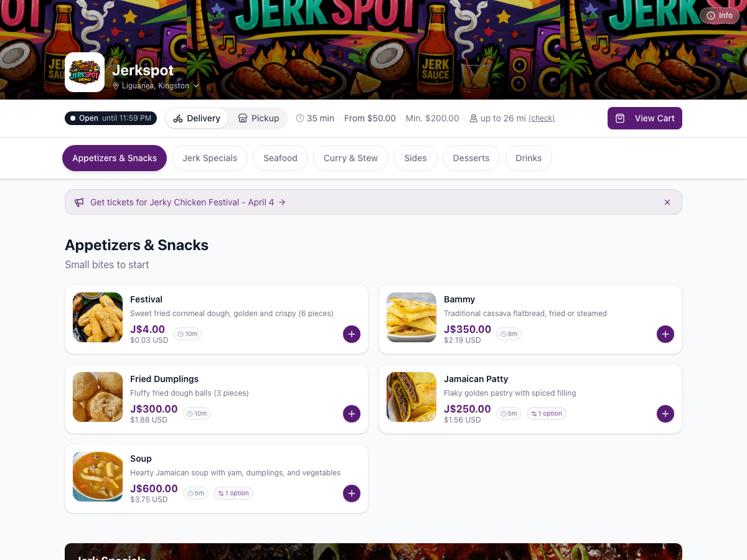Open the Liguanea, Kingston location dropdown
747x560 pixels.
(155, 86)
